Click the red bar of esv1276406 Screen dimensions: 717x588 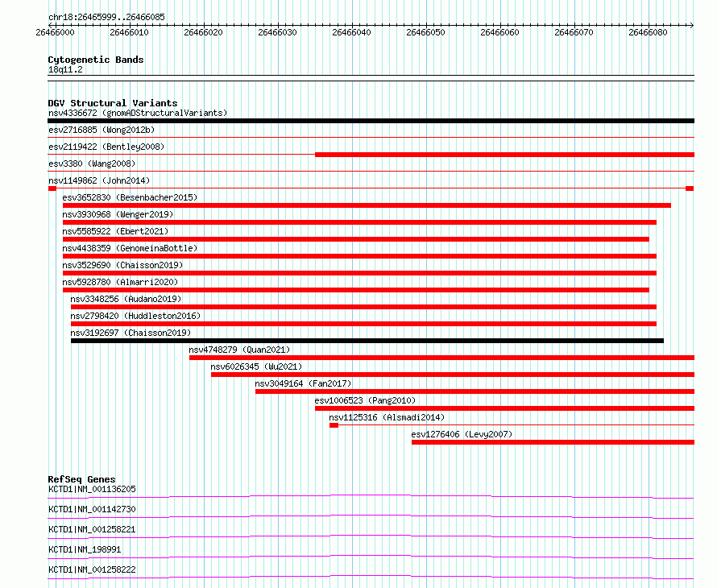(553, 442)
